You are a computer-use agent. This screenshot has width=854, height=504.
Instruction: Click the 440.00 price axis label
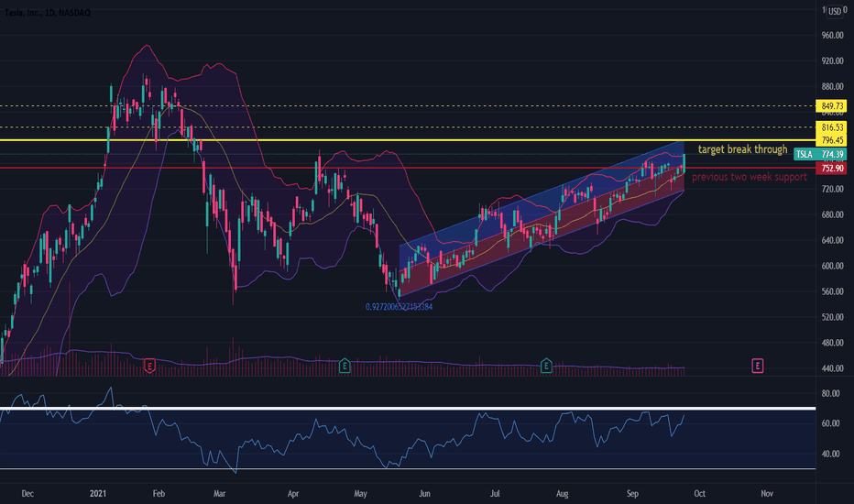(832, 368)
